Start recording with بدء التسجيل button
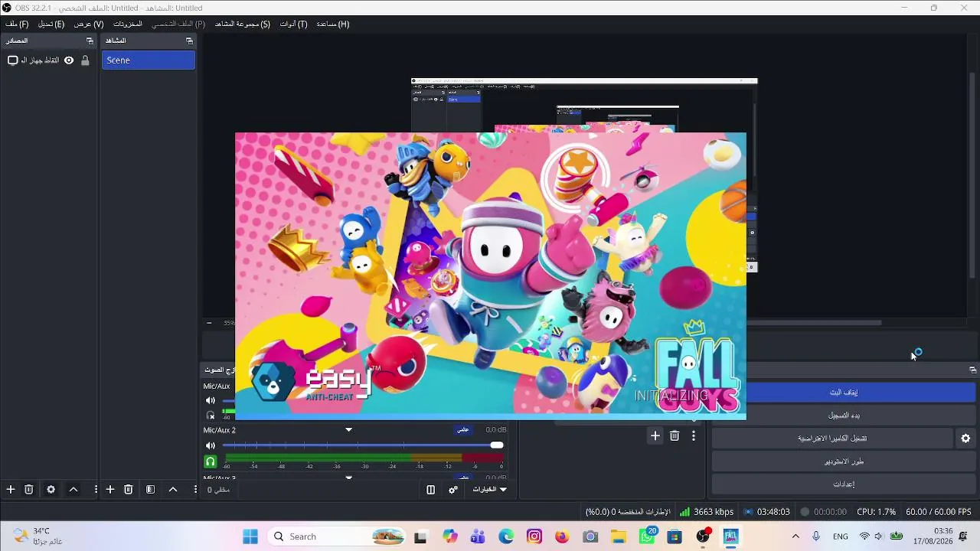980x551 pixels. tap(844, 416)
